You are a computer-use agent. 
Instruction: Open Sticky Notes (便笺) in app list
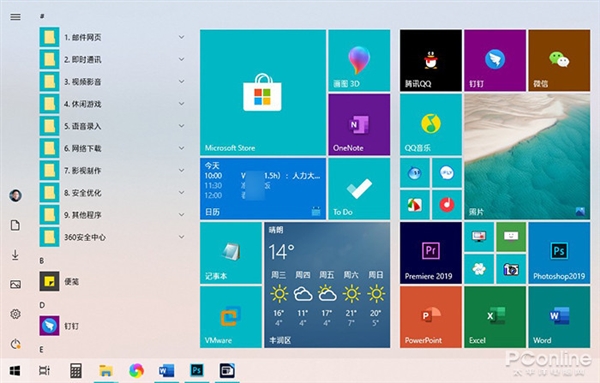(x=113, y=282)
